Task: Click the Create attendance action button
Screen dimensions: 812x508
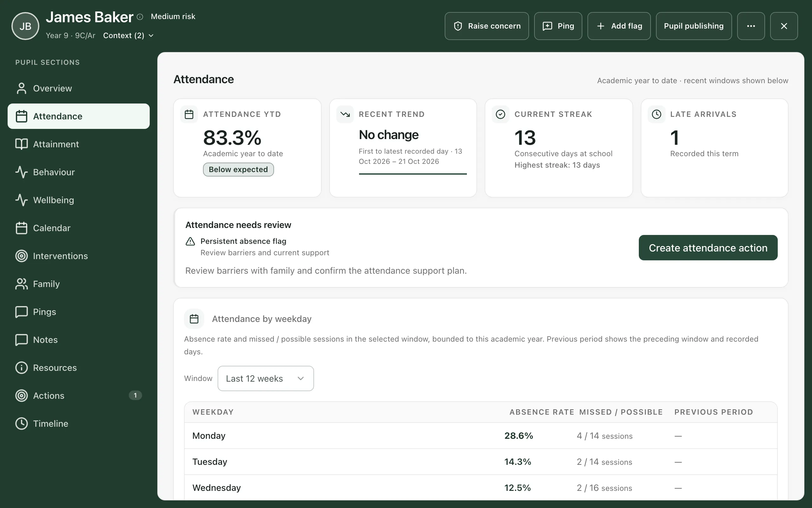Action: click(x=708, y=248)
